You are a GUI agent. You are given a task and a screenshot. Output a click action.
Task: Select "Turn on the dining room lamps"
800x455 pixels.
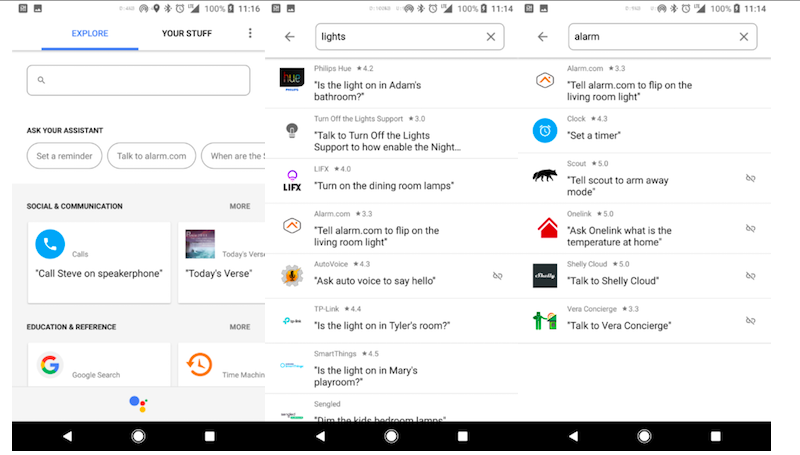(x=384, y=186)
